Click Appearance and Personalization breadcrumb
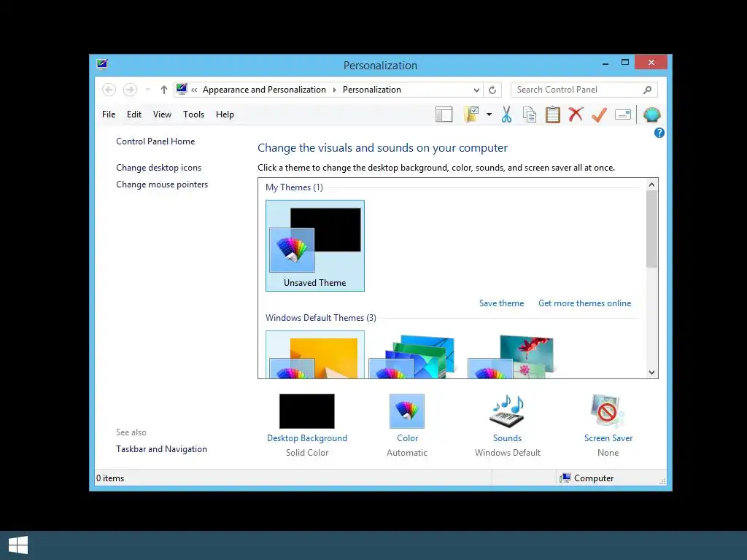747x560 pixels. 264,90
